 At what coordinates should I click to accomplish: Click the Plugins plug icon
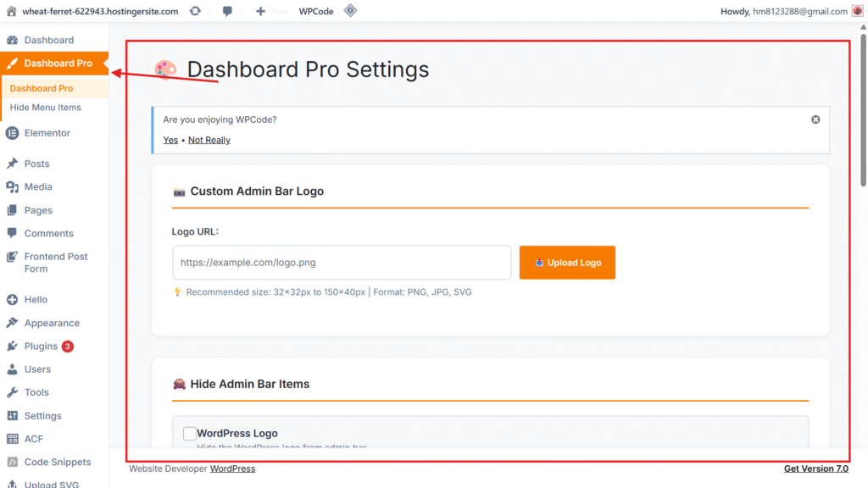[x=12, y=346]
